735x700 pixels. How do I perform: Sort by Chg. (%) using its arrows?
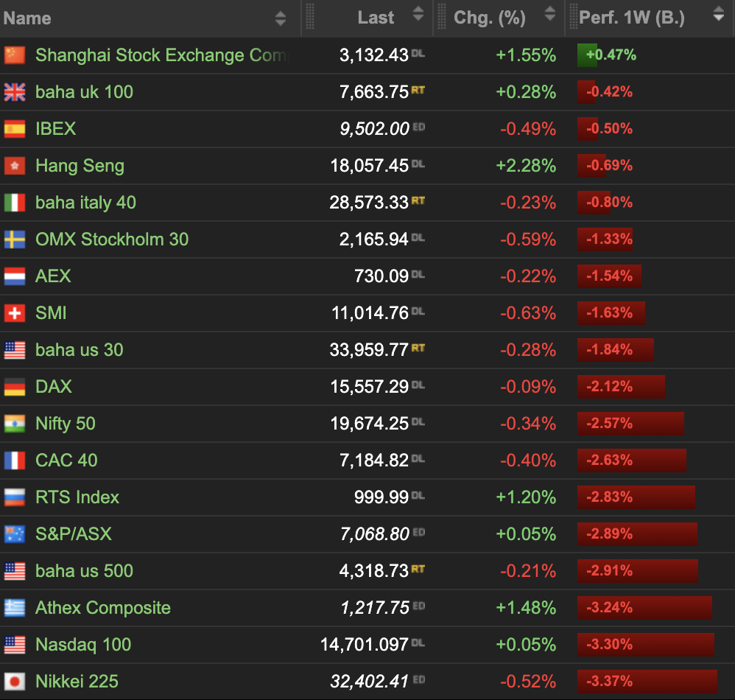click(x=550, y=14)
